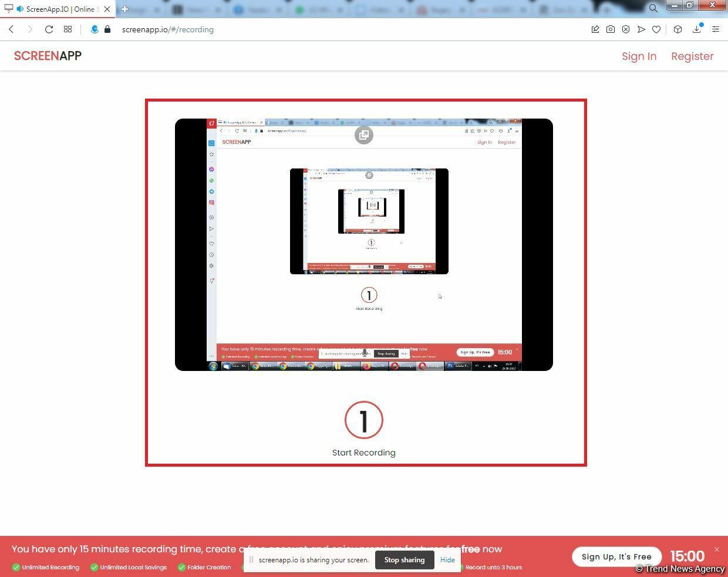Click the Unlimited Local Savings text
Viewport: 728px width, 577px height.
(133, 568)
